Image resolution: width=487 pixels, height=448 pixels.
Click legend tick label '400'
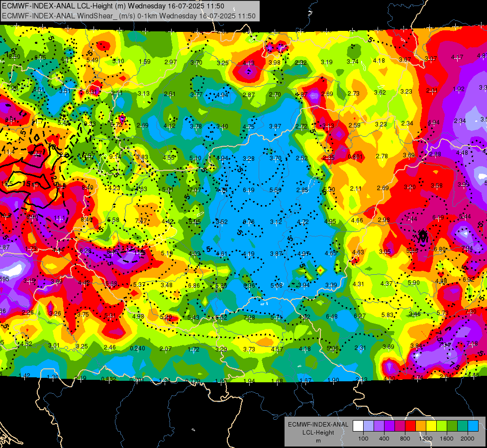point(384,439)
